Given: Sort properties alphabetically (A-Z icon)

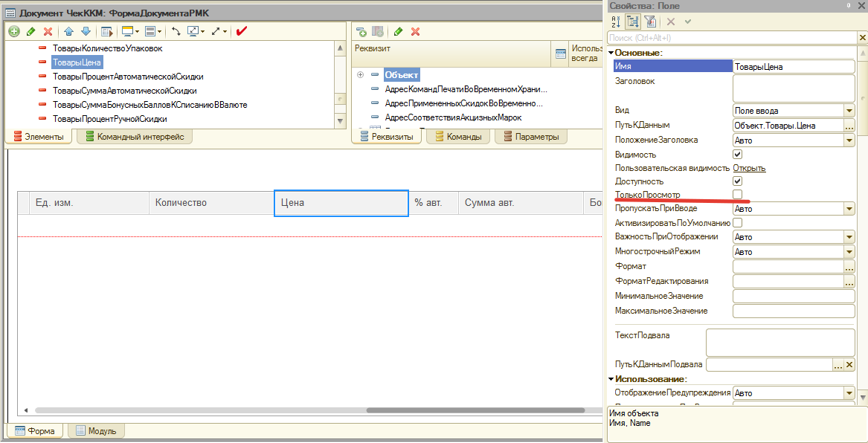Looking at the screenshot, I should (617, 22).
